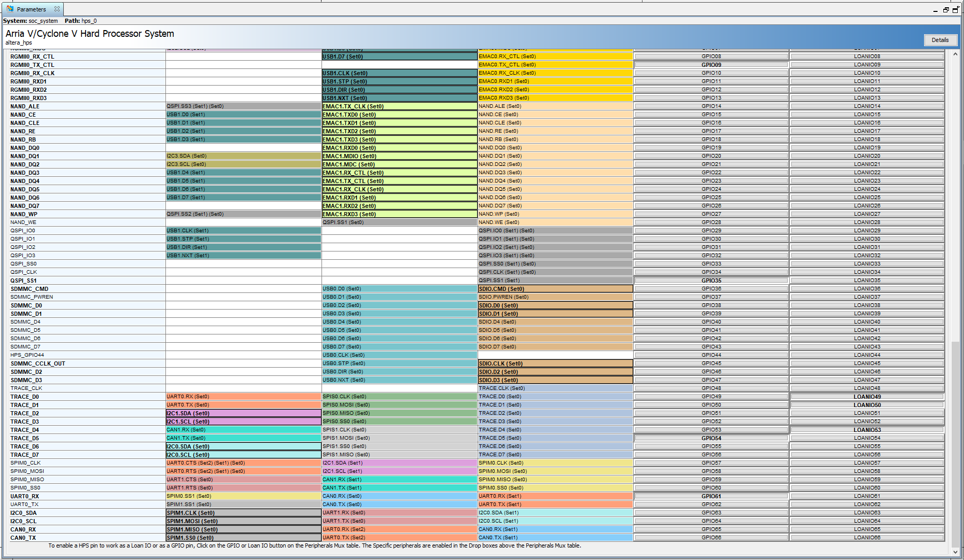
Task: Close the Parameters tab with its X icon
Action: coord(57,9)
